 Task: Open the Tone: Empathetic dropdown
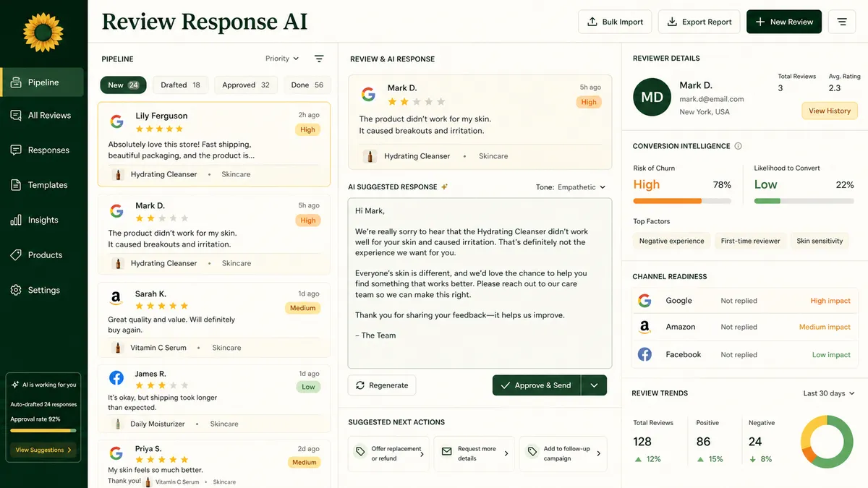tap(571, 187)
